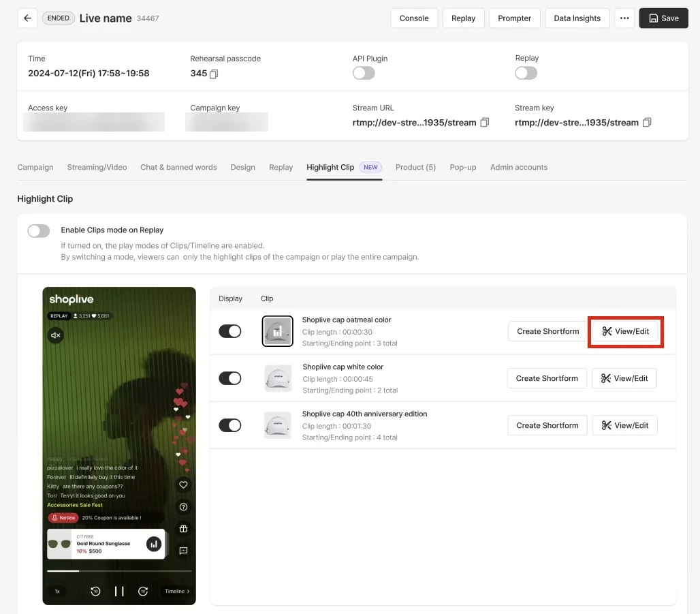
Task: Switch to the Design tab
Action: (243, 167)
